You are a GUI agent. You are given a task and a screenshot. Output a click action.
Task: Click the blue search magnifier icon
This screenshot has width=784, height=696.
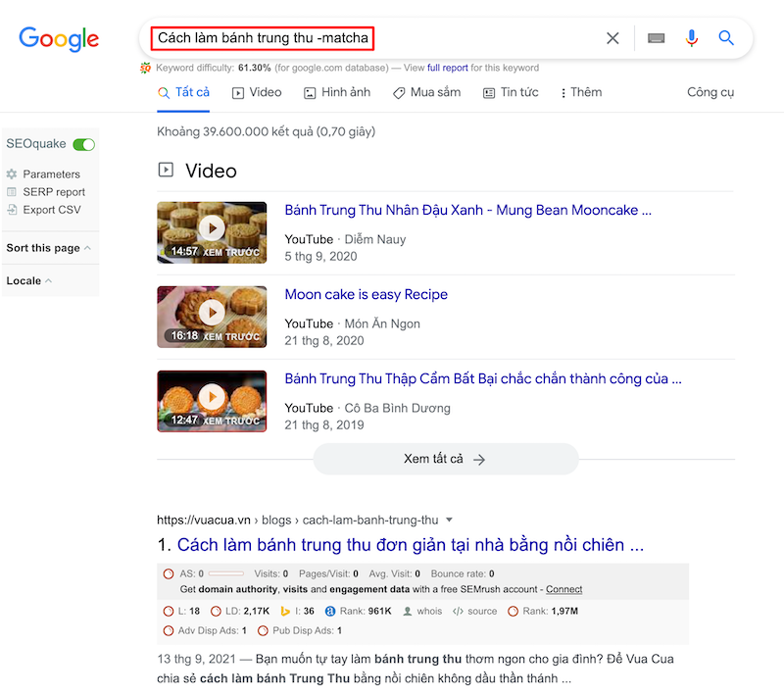tap(726, 37)
